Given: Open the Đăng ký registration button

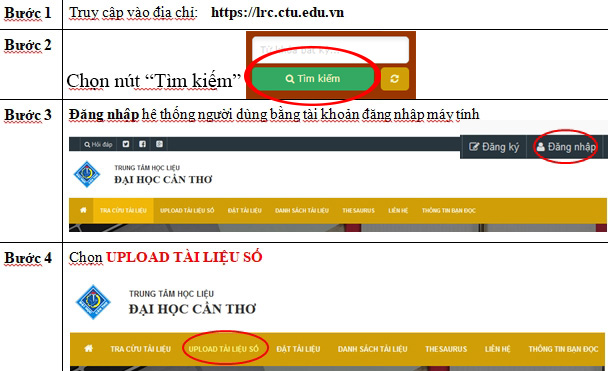Looking at the screenshot, I should click(x=494, y=147).
